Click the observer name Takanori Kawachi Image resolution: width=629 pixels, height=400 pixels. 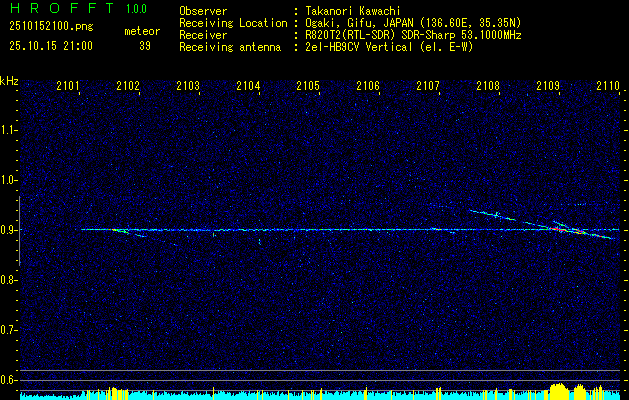pos(353,11)
